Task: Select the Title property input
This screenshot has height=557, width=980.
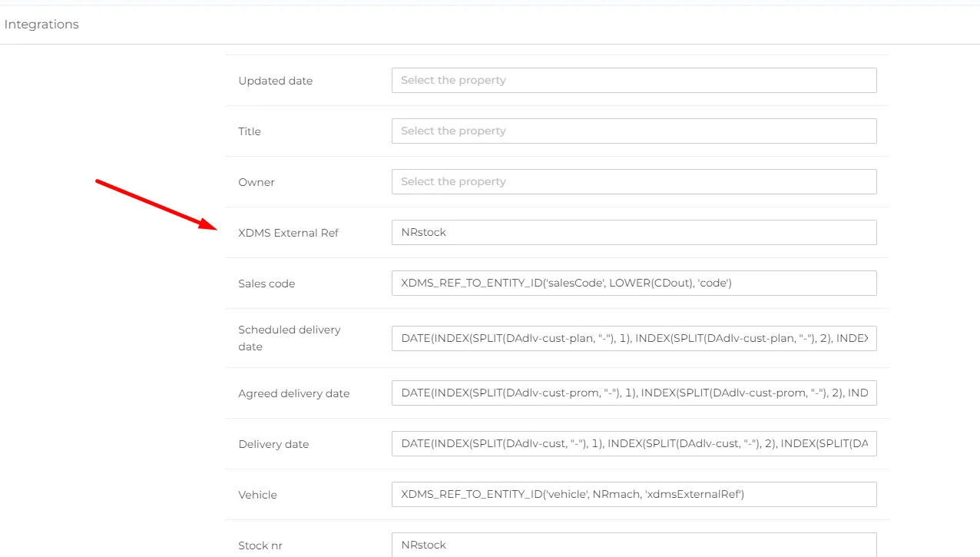Action: click(634, 131)
